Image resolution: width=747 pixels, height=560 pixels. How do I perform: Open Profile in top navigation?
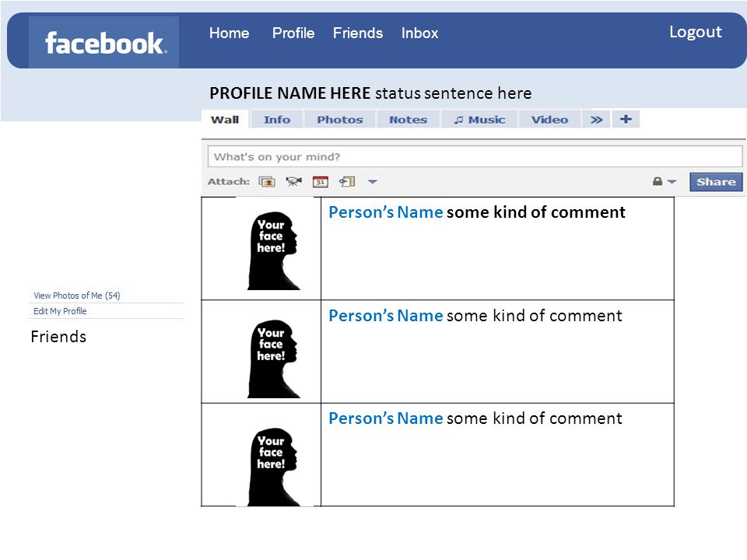point(293,33)
